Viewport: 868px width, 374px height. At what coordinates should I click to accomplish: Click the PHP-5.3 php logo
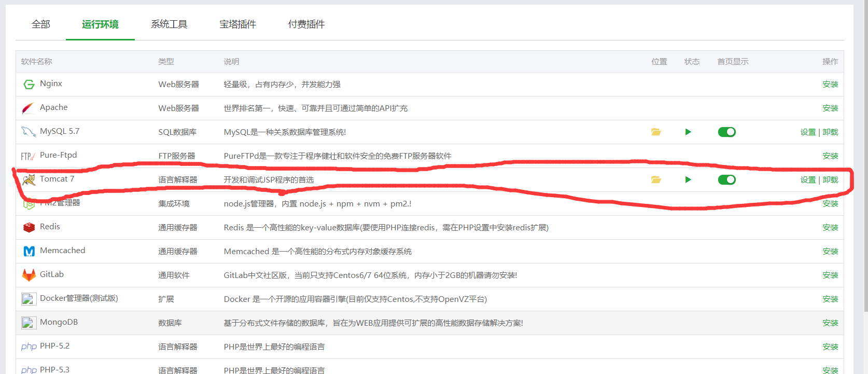pyautogui.click(x=29, y=370)
